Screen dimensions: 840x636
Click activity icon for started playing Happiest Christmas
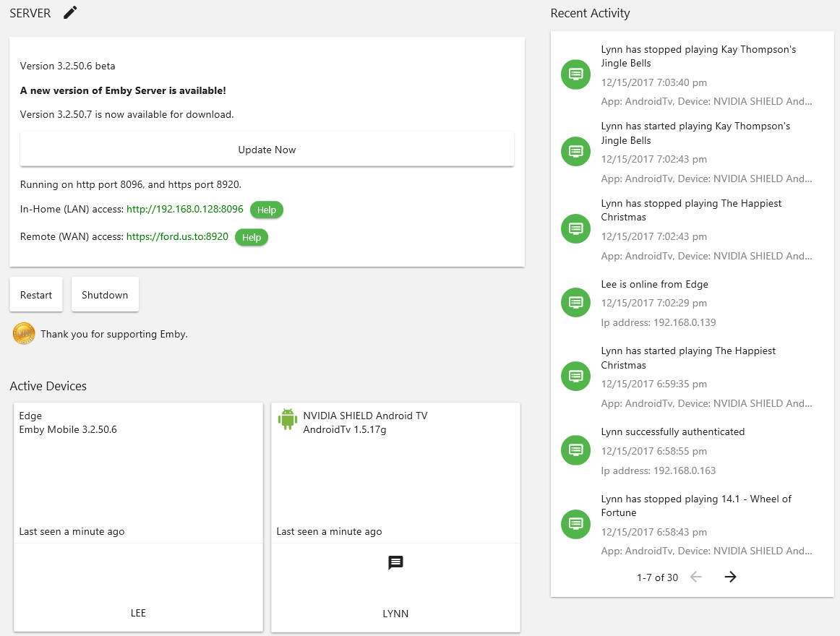[x=576, y=376]
